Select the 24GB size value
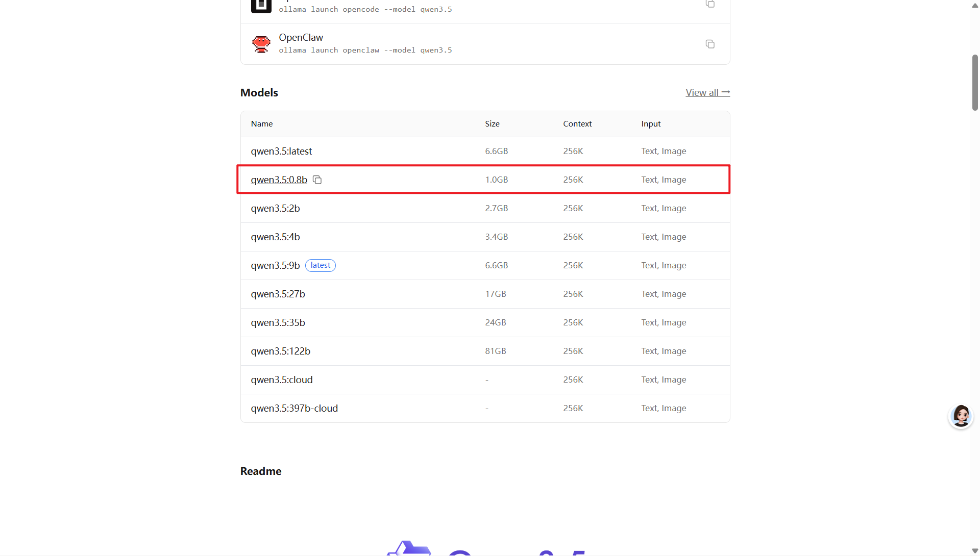The image size is (980, 556). (495, 322)
